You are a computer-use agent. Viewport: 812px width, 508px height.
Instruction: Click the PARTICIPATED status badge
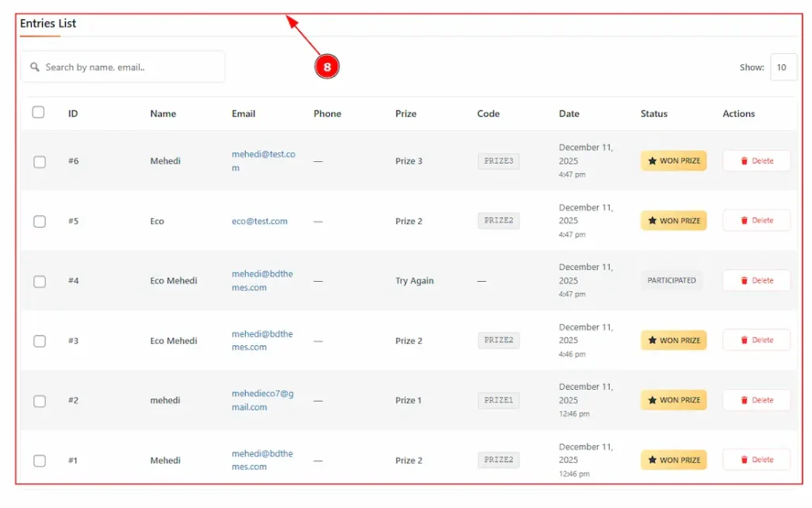tap(672, 281)
